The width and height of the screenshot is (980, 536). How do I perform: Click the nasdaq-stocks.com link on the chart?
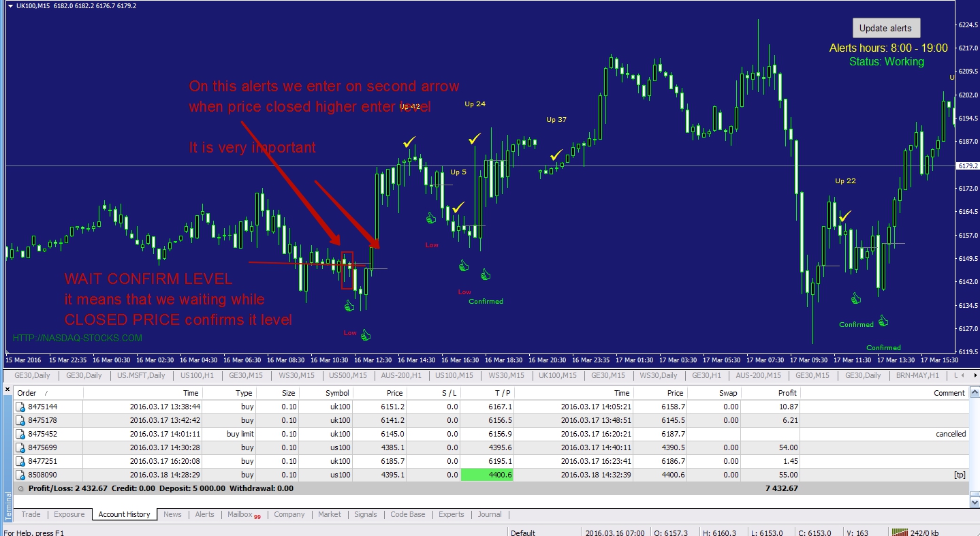[x=78, y=338]
